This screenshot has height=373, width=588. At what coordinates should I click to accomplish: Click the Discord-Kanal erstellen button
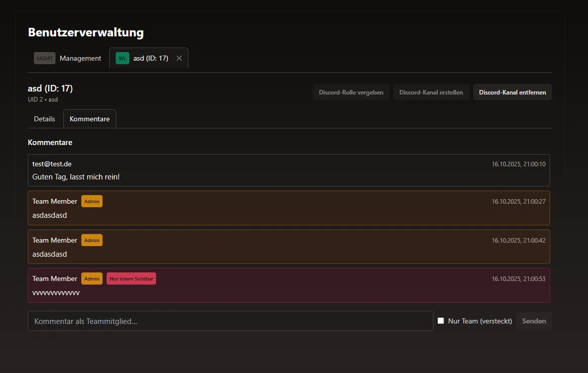point(431,92)
